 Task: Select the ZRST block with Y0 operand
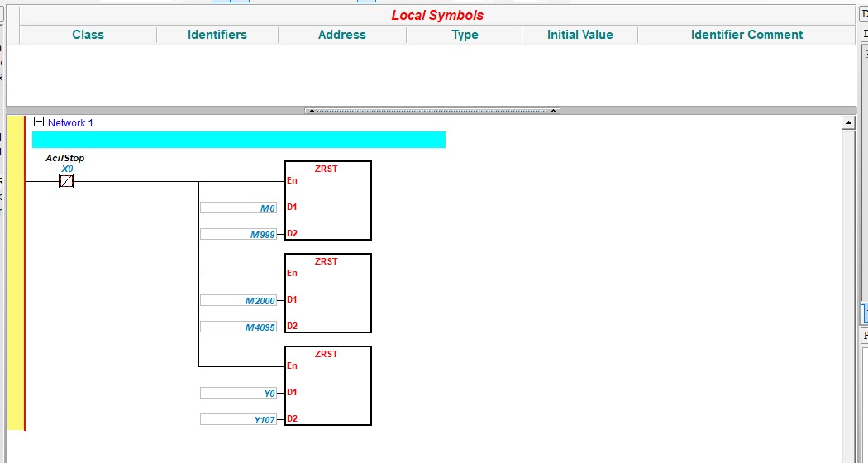327,385
